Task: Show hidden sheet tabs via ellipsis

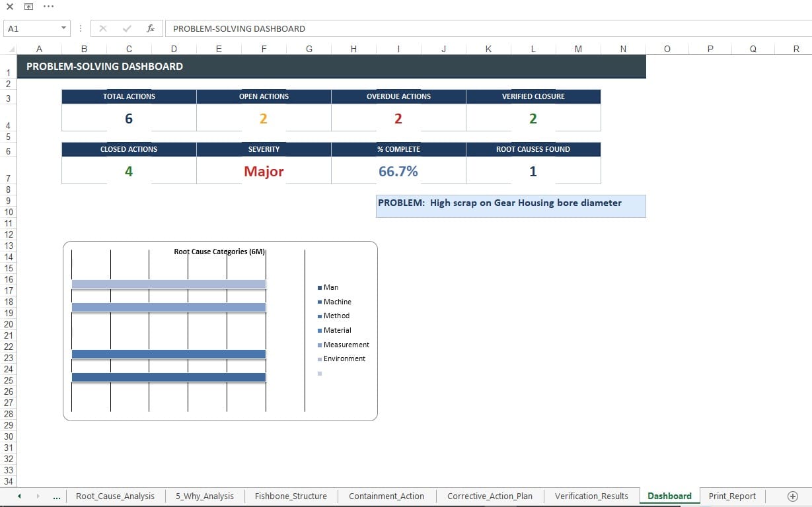Action: point(57,496)
